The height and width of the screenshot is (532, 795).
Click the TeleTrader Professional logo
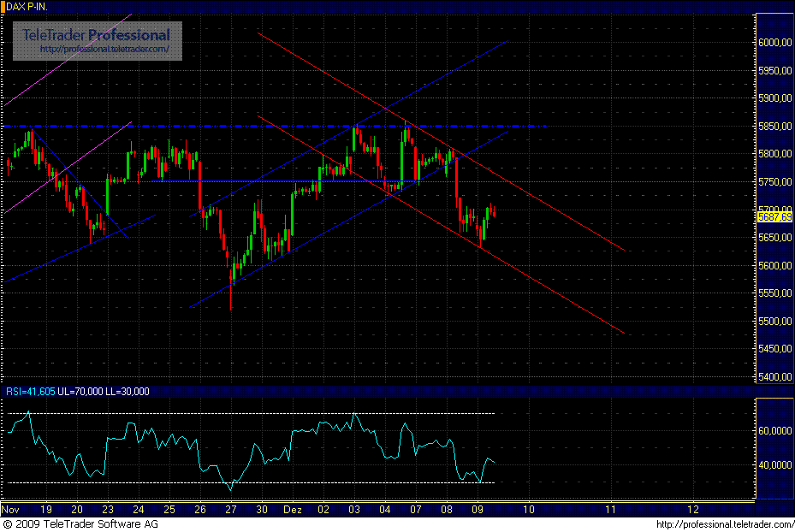pos(94,36)
